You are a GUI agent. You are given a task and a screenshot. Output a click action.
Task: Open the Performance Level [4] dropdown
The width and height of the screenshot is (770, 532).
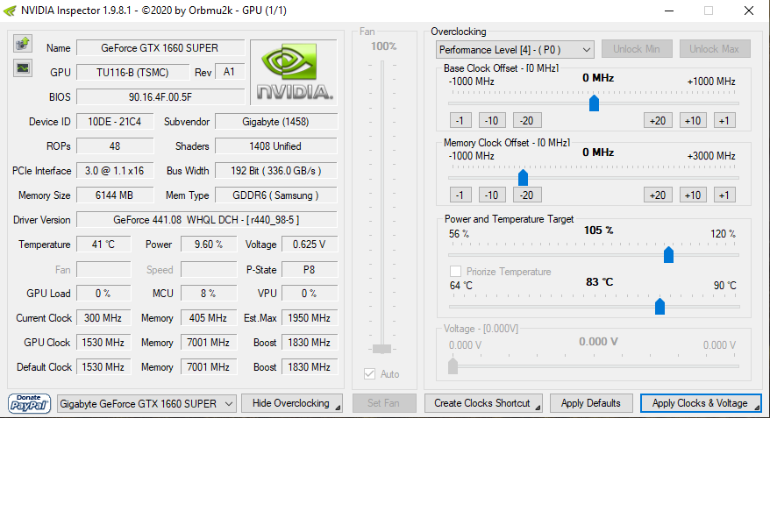coord(515,50)
